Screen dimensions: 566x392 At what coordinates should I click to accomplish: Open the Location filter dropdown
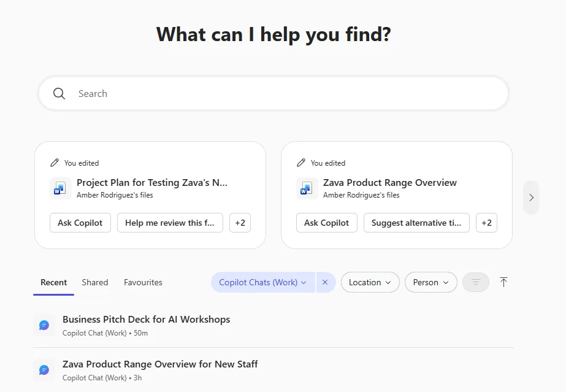pyautogui.click(x=370, y=282)
